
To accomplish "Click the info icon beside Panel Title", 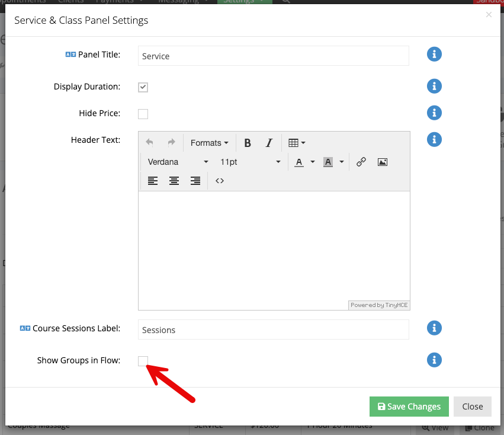I will click(434, 54).
